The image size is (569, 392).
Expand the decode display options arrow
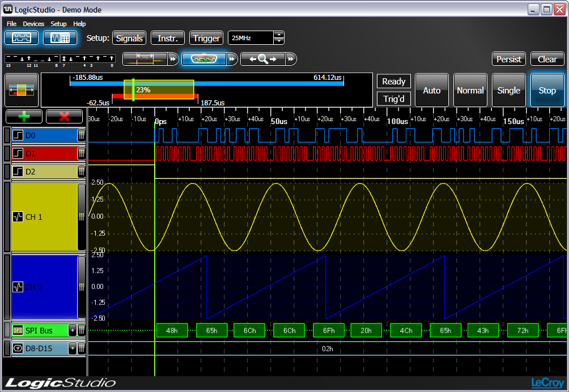coord(232,59)
